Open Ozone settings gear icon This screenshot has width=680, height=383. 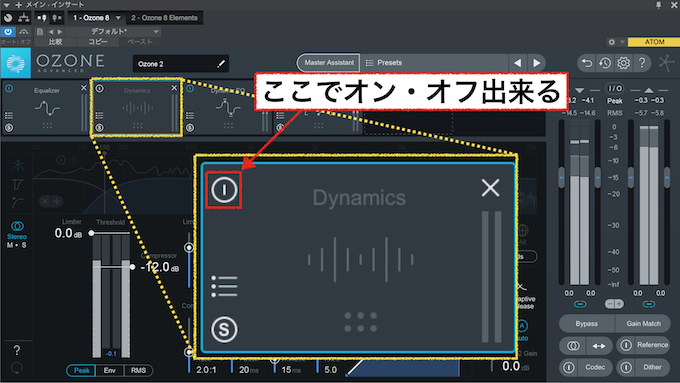tap(623, 63)
